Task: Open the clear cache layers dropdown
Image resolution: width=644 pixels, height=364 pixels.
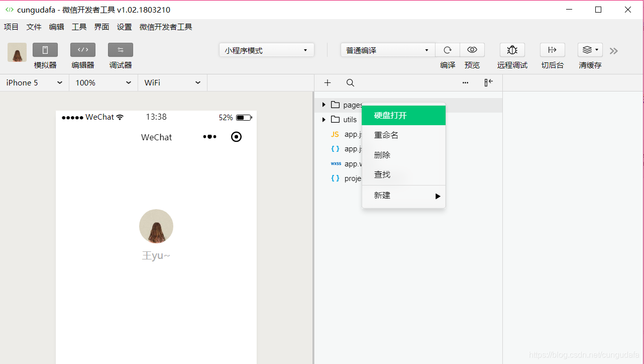Action: tap(590, 50)
